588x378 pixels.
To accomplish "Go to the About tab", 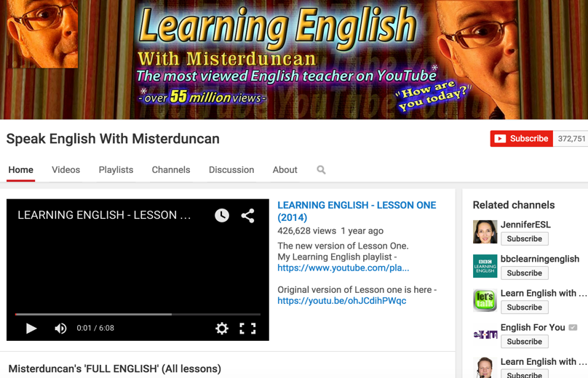I will [x=285, y=169].
